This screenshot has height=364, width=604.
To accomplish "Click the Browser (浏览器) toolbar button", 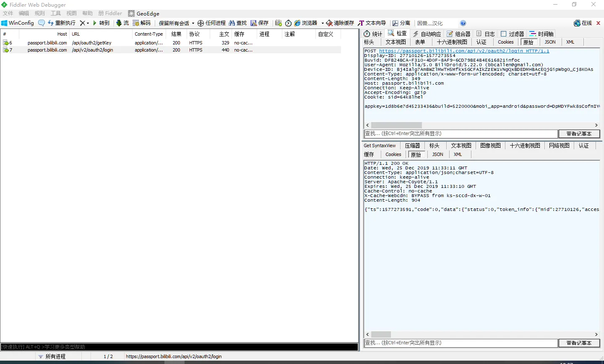I will 306,23.
